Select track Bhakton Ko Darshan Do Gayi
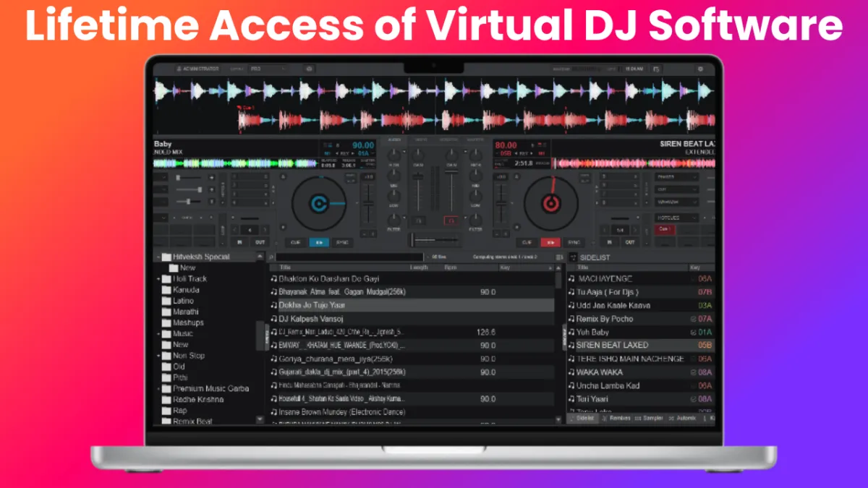Screen dimensions: 868x488 [x=412, y=278]
